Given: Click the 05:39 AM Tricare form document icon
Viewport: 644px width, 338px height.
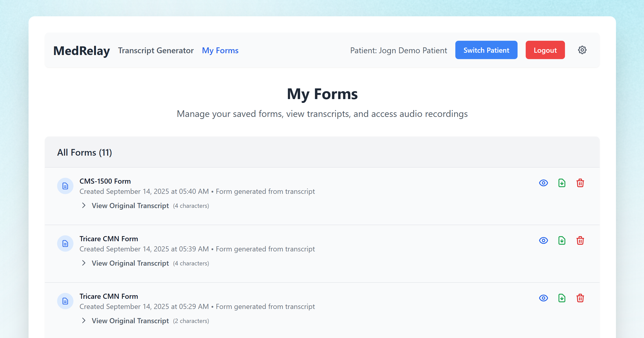Looking at the screenshot, I should pyautogui.click(x=65, y=244).
